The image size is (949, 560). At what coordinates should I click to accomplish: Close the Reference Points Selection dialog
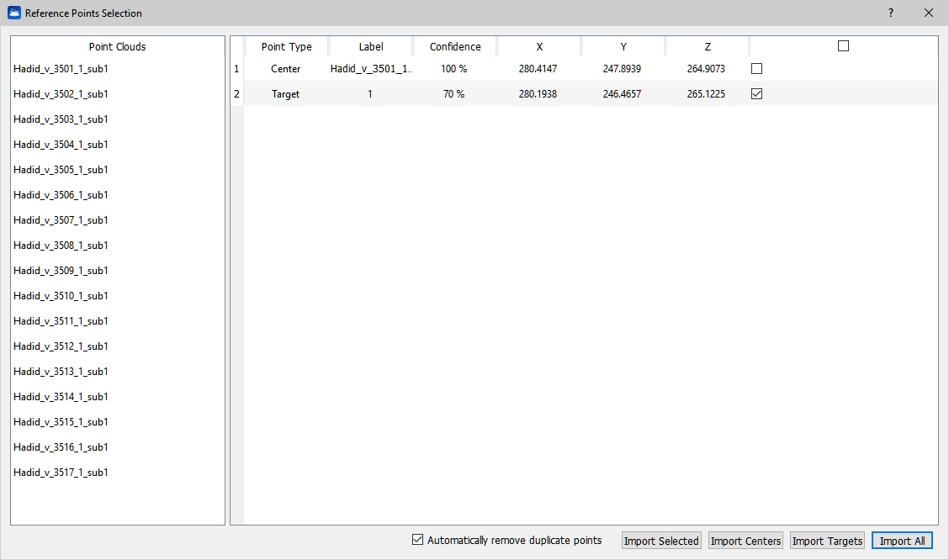929,13
